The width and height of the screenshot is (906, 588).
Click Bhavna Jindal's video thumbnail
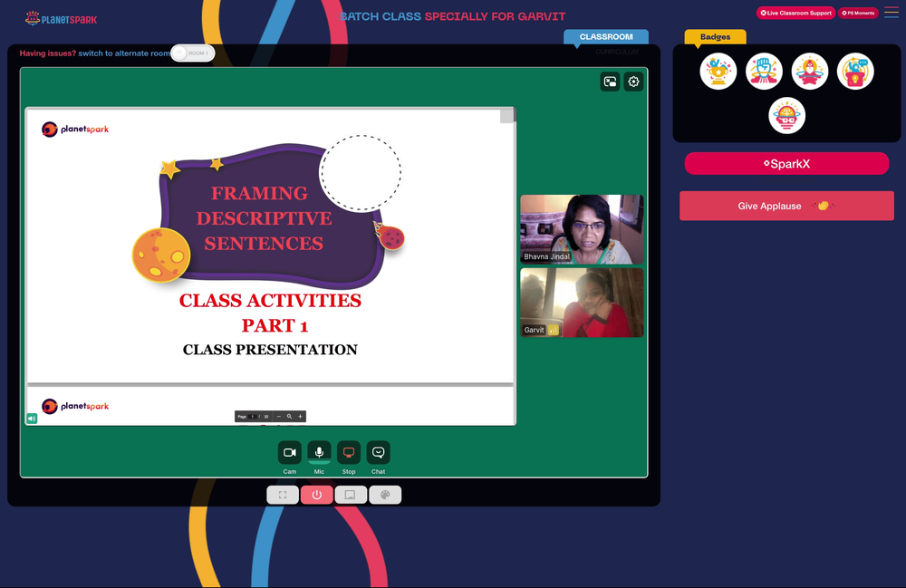(x=582, y=229)
